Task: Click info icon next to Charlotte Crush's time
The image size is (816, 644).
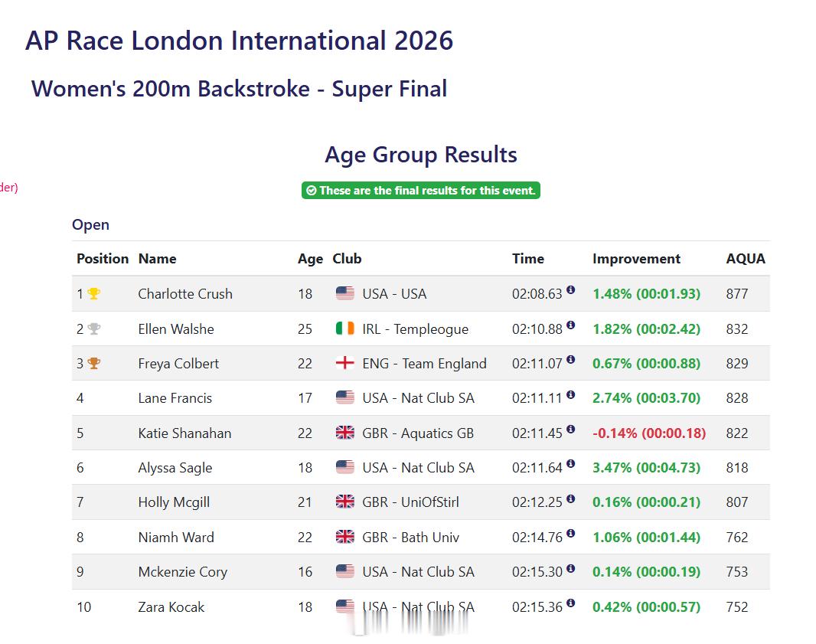Action: tap(570, 289)
